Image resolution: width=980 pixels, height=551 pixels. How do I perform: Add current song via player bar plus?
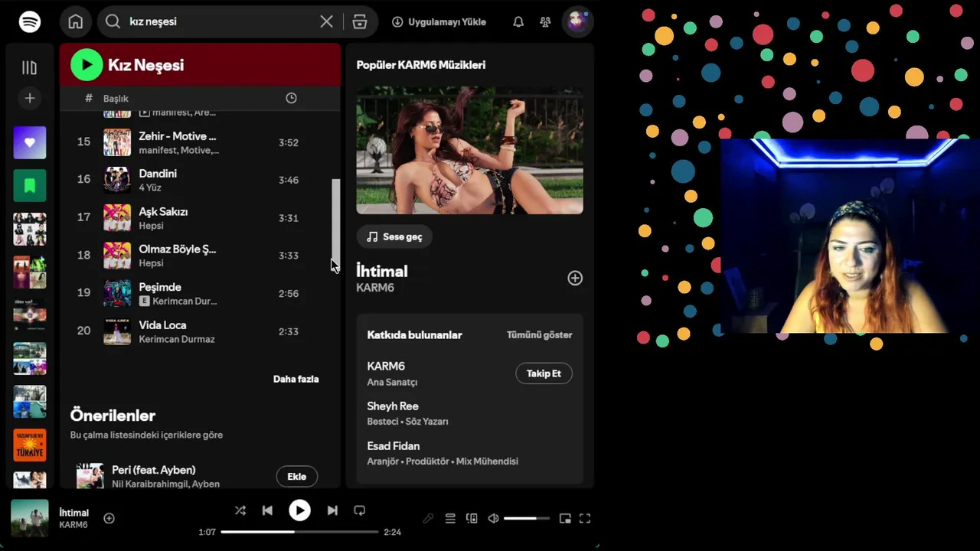tap(109, 518)
